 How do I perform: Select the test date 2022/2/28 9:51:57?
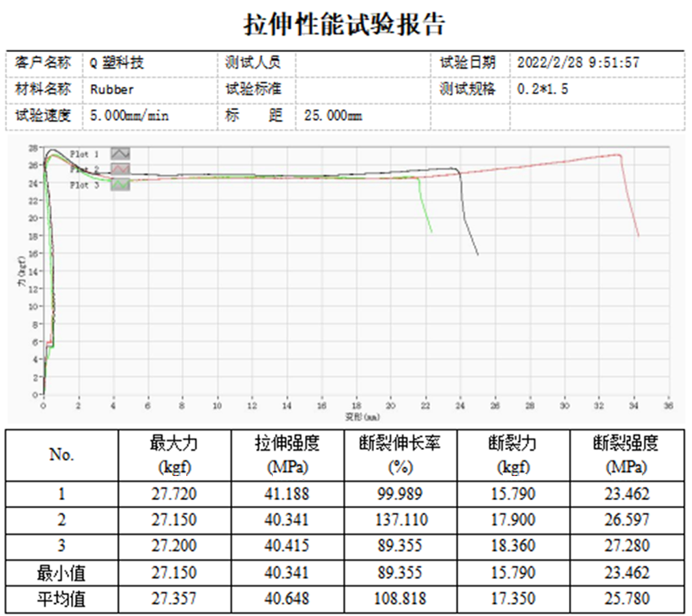(x=578, y=63)
